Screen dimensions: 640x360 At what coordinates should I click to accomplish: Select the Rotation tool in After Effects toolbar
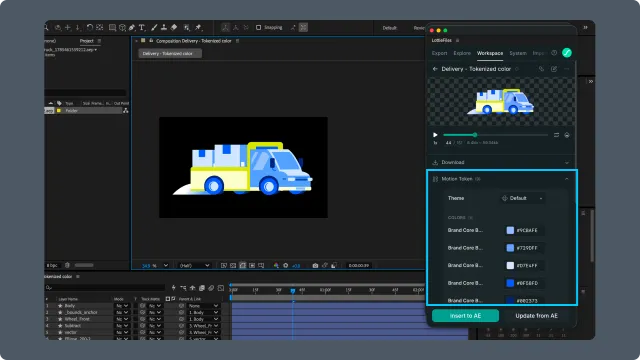pyautogui.click(x=89, y=27)
